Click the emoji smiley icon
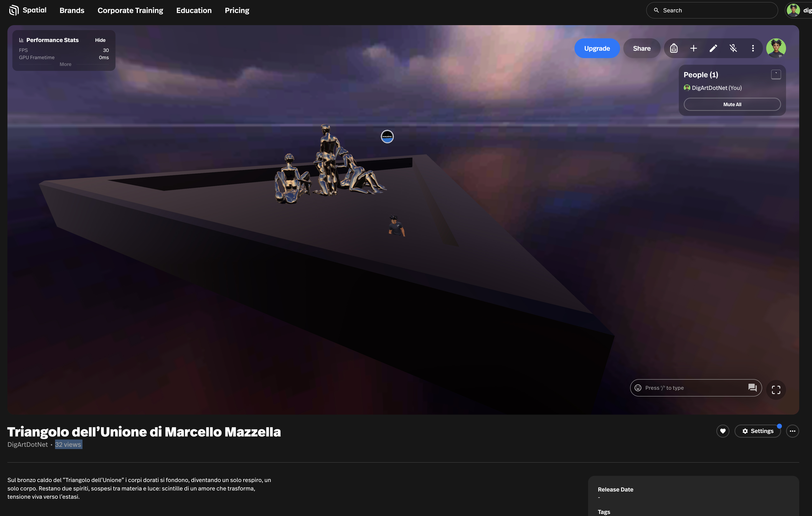The image size is (812, 516). [x=638, y=388]
